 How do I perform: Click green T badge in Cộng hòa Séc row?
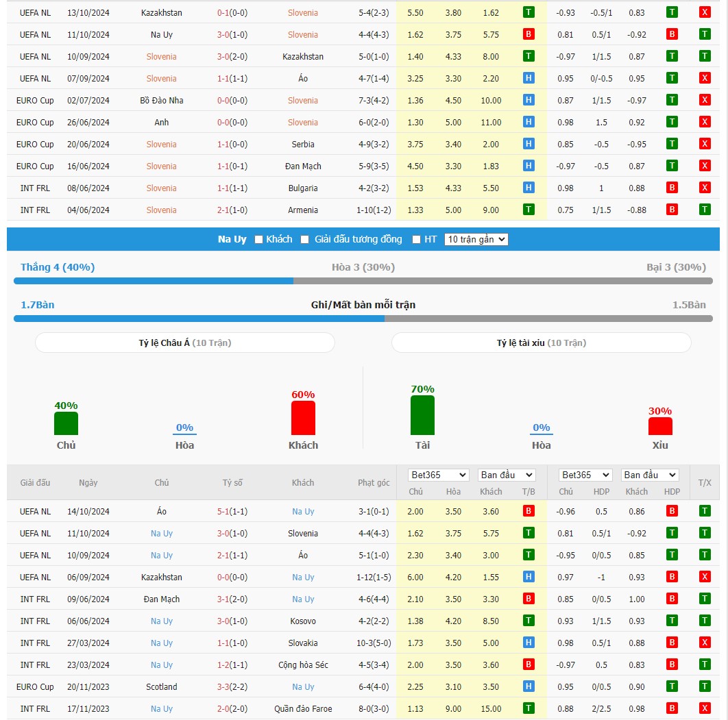click(x=704, y=665)
